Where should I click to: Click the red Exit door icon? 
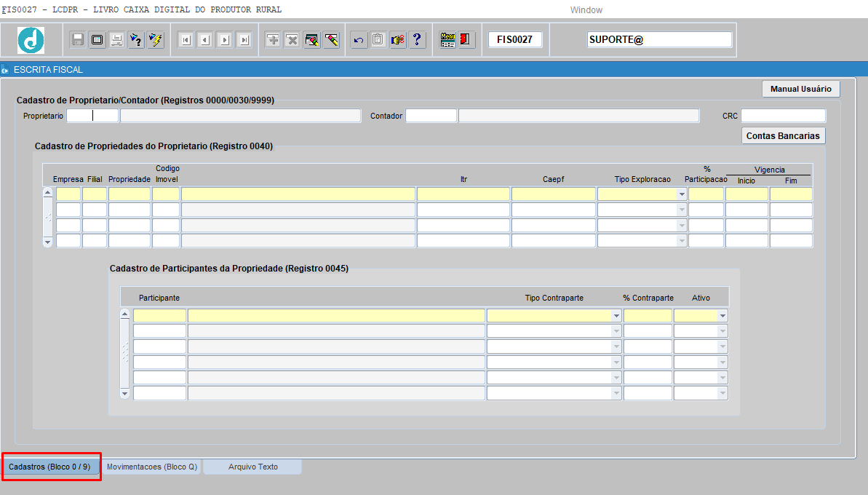(466, 40)
